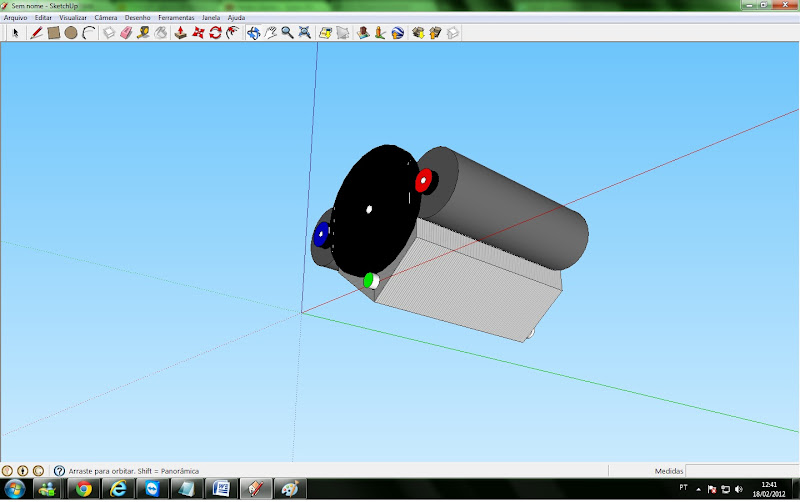This screenshot has width=800, height=502.
Task: Click the green disc on the model
Action: click(x=369, y=281)
